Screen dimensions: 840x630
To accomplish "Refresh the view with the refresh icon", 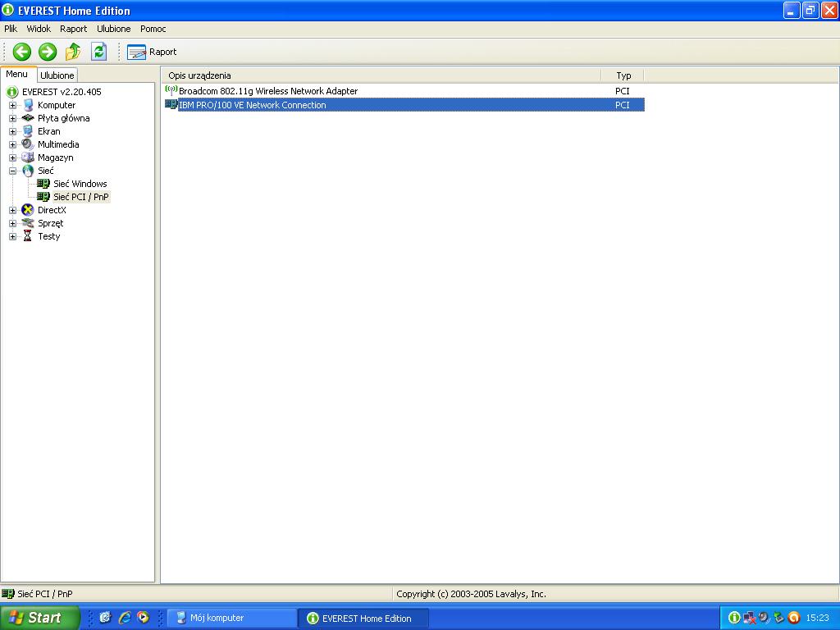I will point(98,52).
